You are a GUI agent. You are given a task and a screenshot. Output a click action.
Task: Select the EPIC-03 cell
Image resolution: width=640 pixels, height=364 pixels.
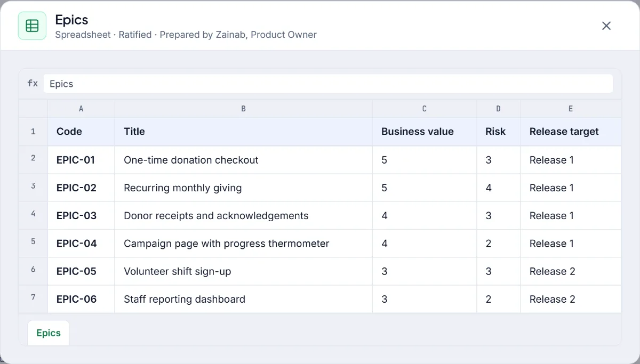[x=81, y=215]
